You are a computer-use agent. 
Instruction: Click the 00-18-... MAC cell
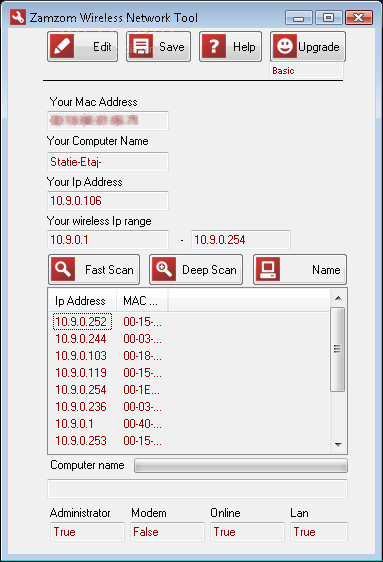(142, 356)
